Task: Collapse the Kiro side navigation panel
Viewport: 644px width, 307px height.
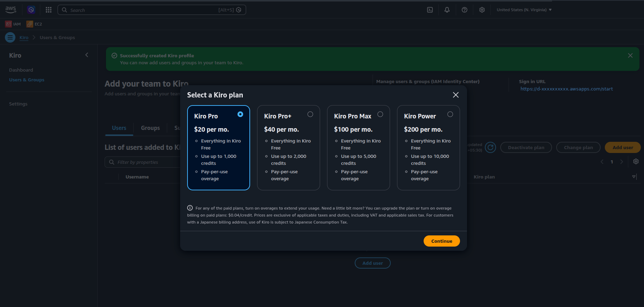Action: coord(87,55)
